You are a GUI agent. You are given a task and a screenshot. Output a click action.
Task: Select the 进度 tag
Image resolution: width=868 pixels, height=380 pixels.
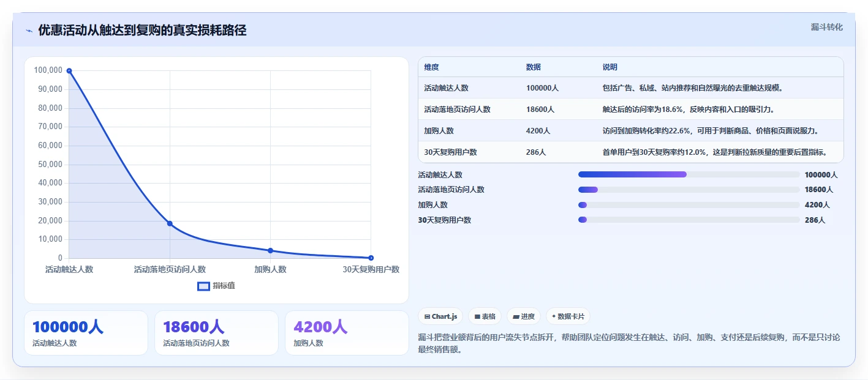pyautogui.click(x=524, y=316)
